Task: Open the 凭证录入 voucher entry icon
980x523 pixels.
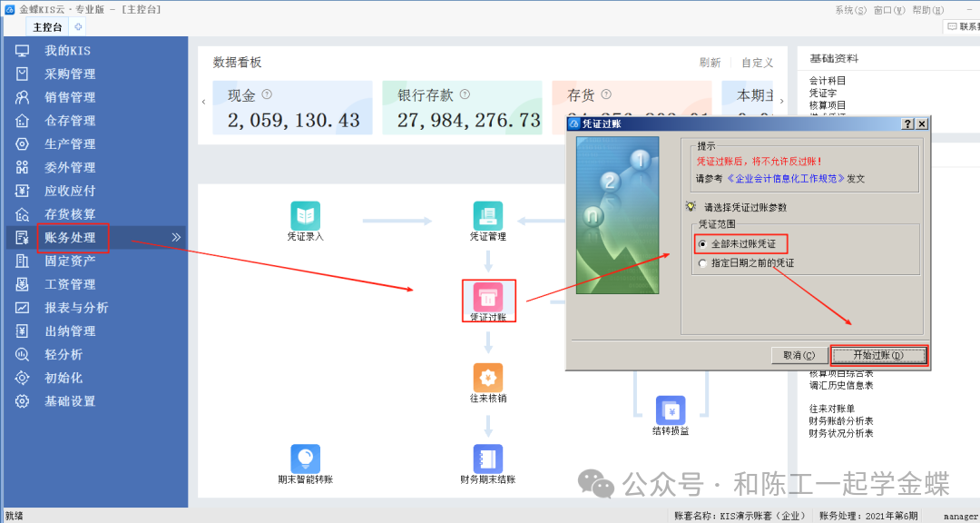Action: click(305, 216)
